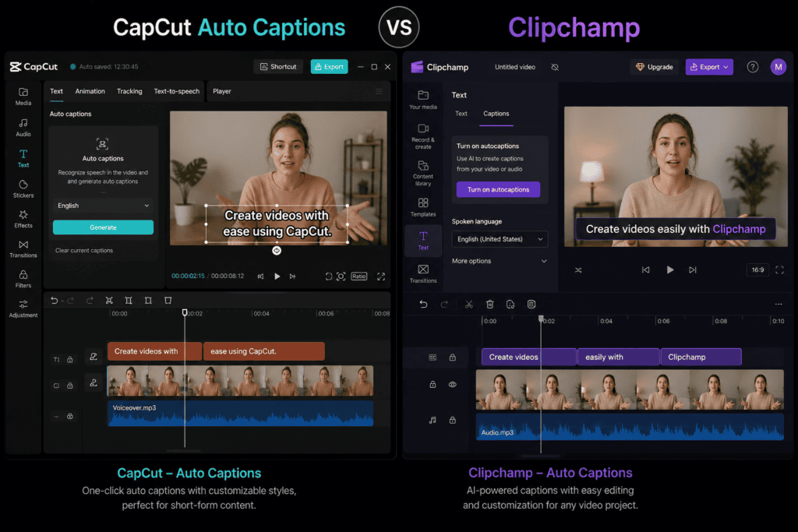The height and width of the screenshot is (532, 798).
Task: Click Undo in Clipchamp timeline toolbar
Action: pyautogui.click(x=423, y=304)
